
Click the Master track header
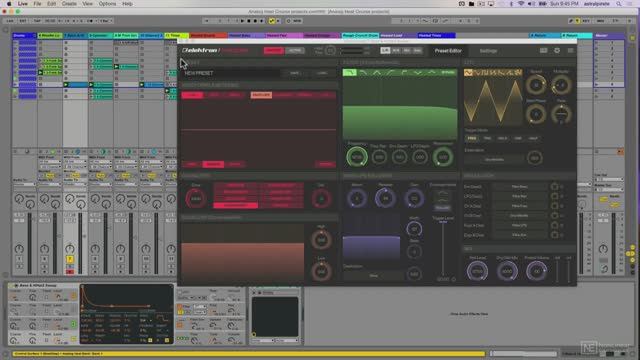tap(609, 36)
